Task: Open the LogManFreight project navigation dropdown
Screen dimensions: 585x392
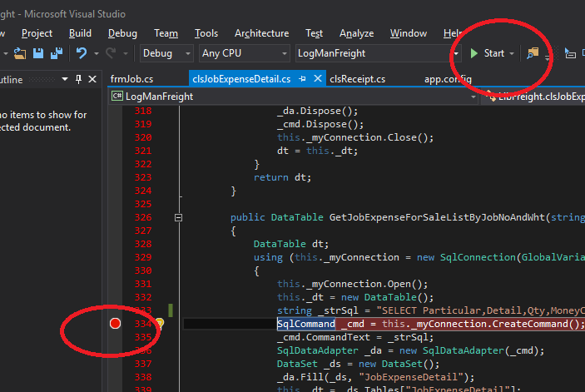Action: tap(293, 97)
